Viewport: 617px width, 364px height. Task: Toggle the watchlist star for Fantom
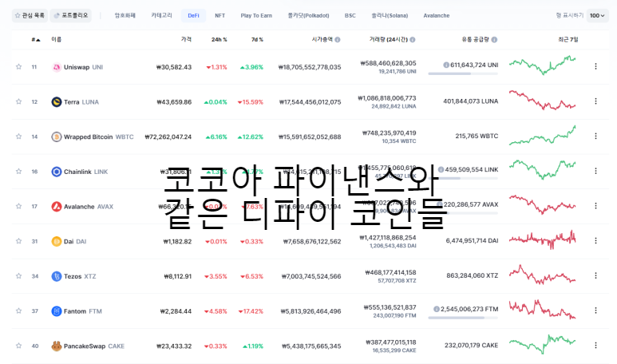click(18, 311)
